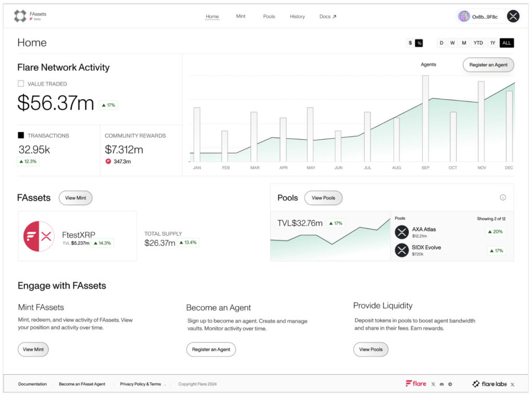Click the XRP network icon in header
The height and width of the screenshot is (396, 532).
pos(513,17)
